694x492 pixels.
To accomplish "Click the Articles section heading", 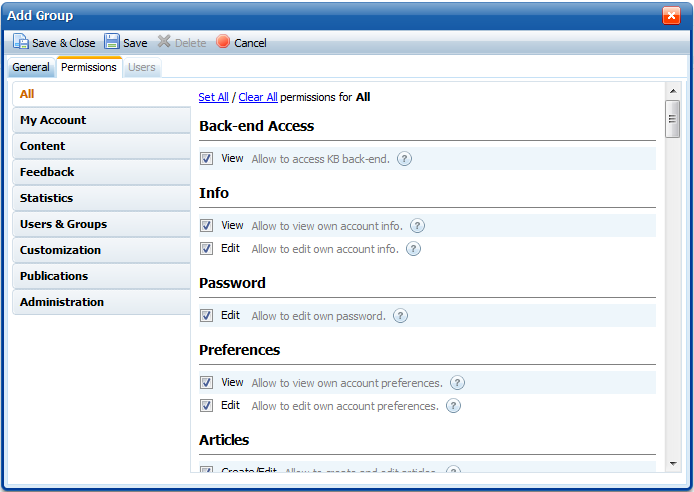I will click(x=224, y=440).
